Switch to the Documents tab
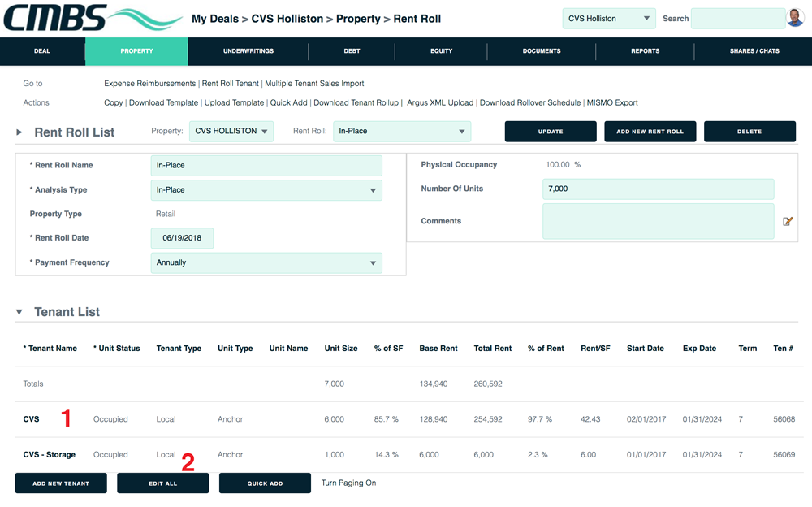 click(542, 51)
